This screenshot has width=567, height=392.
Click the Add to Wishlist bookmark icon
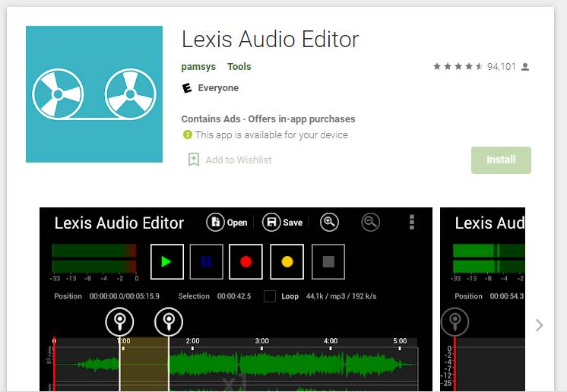194,160
